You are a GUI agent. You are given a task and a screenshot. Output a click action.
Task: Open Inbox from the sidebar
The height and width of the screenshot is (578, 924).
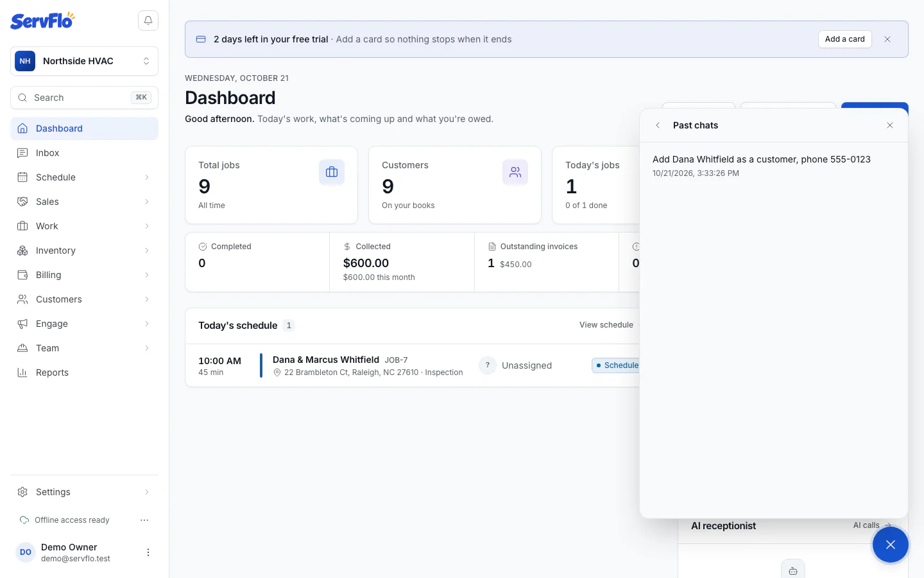[84, 153]
